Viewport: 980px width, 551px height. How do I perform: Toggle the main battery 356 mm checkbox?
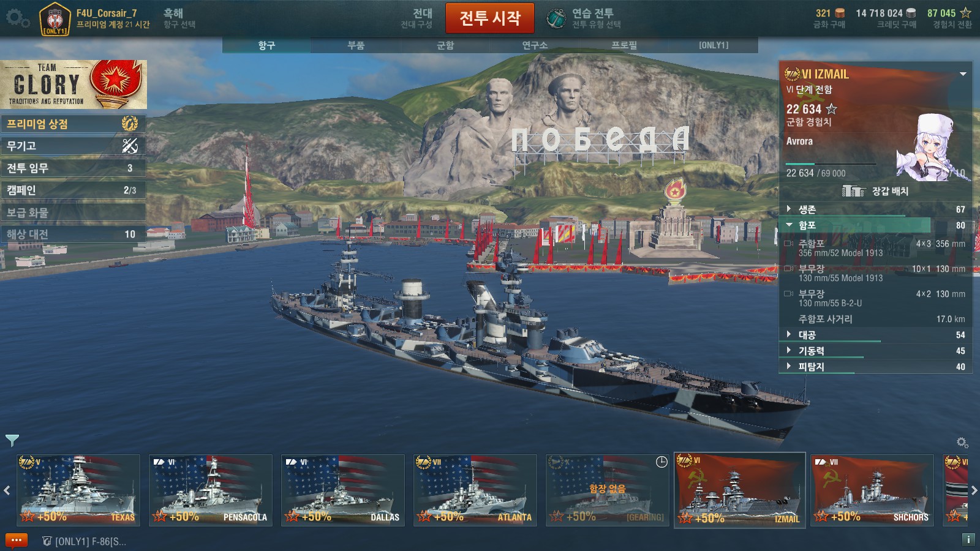click(789, 244)
